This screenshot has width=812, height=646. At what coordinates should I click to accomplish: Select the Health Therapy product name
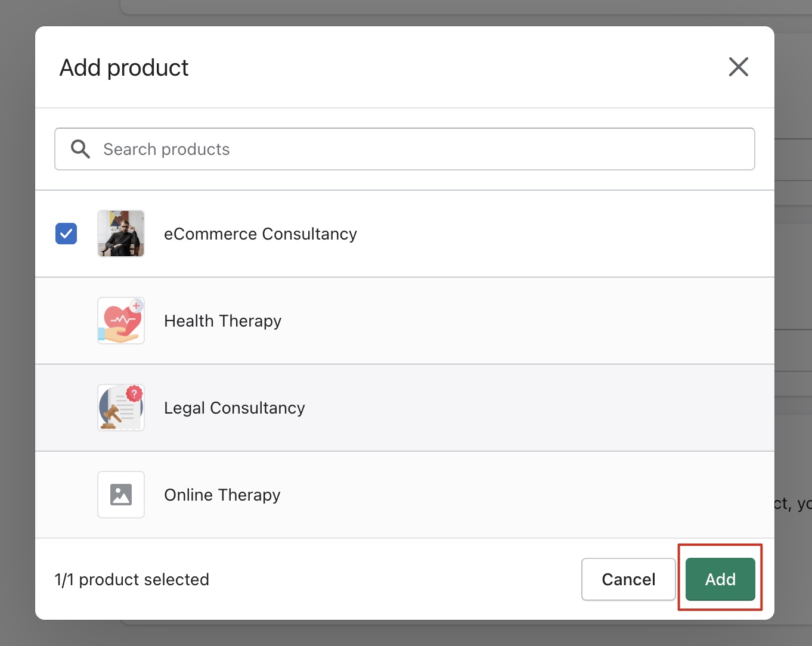222,321
